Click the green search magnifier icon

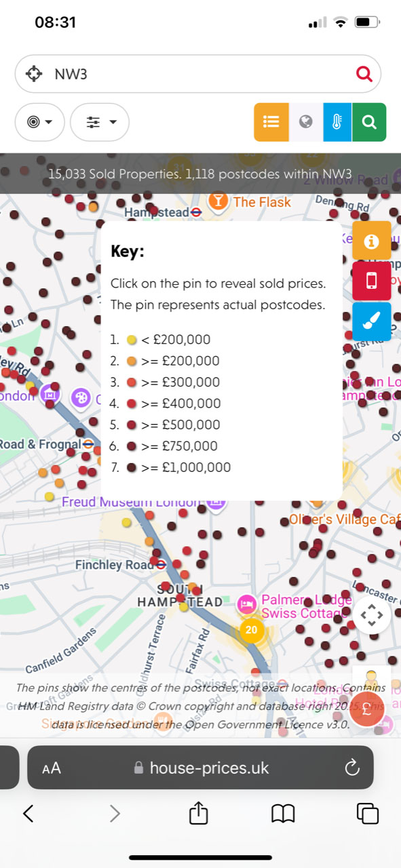[370, 122]
